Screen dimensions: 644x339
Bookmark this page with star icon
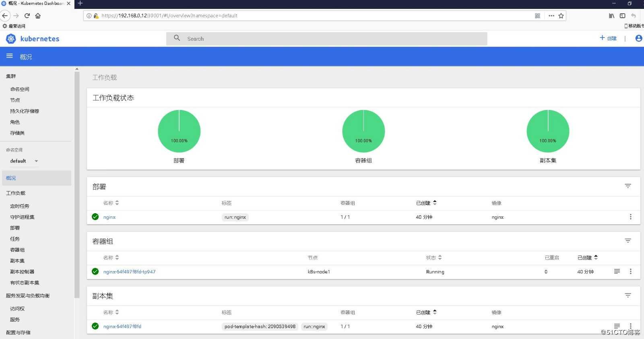561,16
